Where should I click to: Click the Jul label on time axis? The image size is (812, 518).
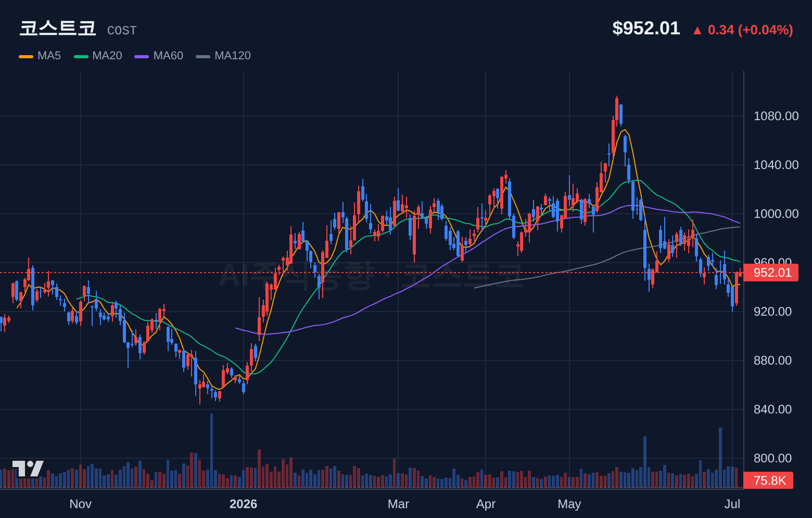pyautogui.click(x=732, y=504)
